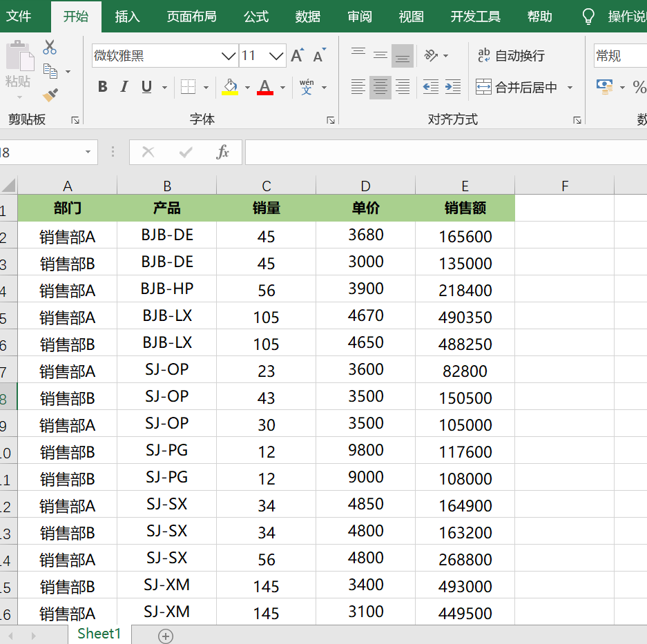The image size is (647, 644).
Task: Click the 合并后居中 merge button
Action: [518, 87]
